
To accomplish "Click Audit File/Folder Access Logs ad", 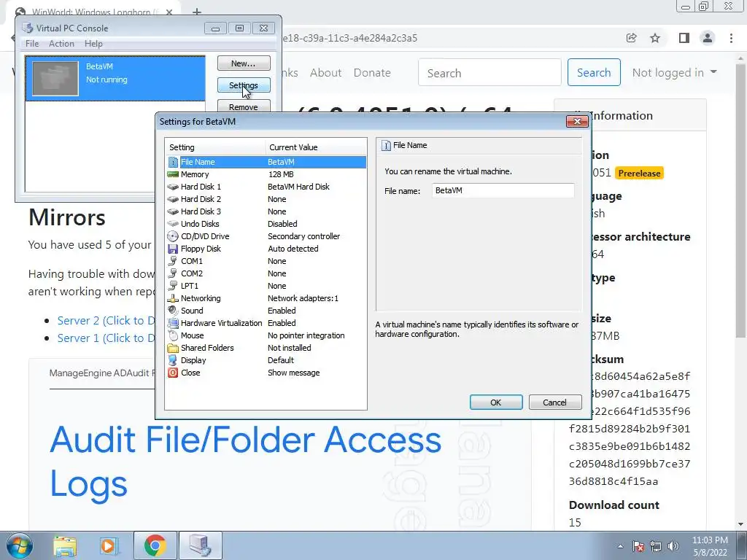I will tap(245, 460).
